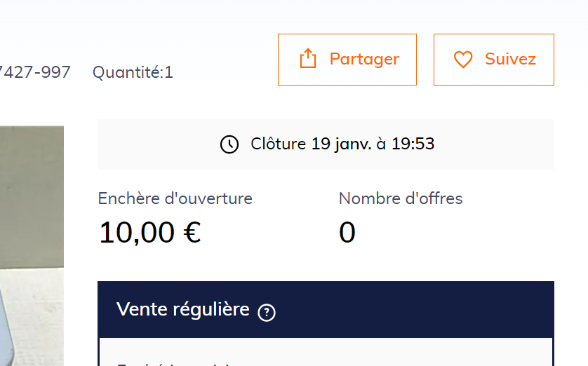Click the grey closing time banner background
Viewport: 588px width, 366px height.
coord(326,144)
